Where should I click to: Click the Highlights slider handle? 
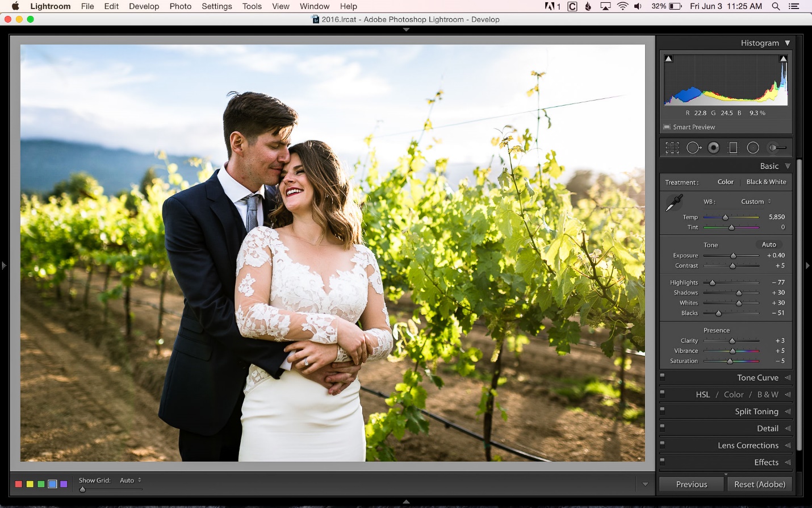712,283
